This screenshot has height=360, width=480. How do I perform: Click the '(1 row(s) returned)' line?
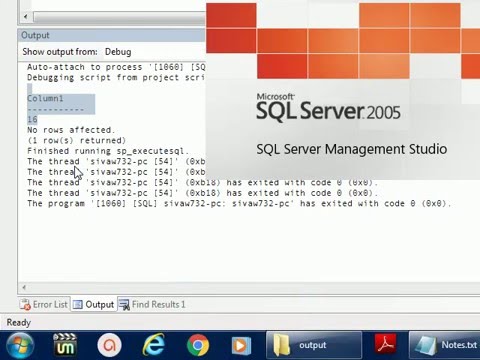point(77,140)
